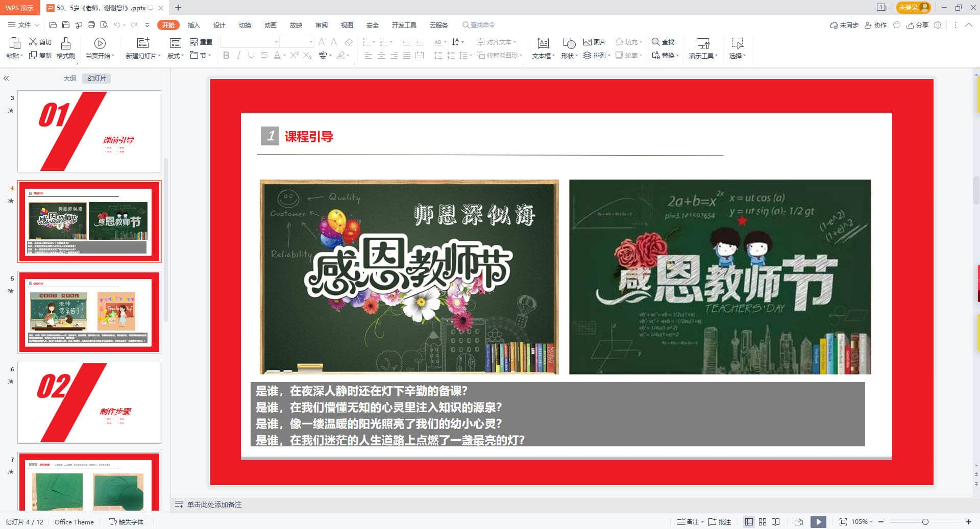Screen dimensions: 980x529
Task: Switch to the 审阅 (Review) tab
Action: point(321,25)
